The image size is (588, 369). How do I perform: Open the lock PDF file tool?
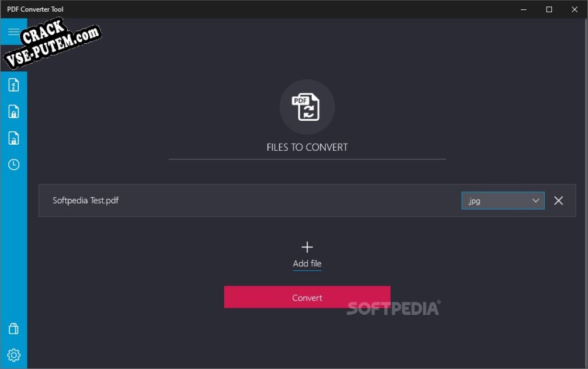coord(14,112)
